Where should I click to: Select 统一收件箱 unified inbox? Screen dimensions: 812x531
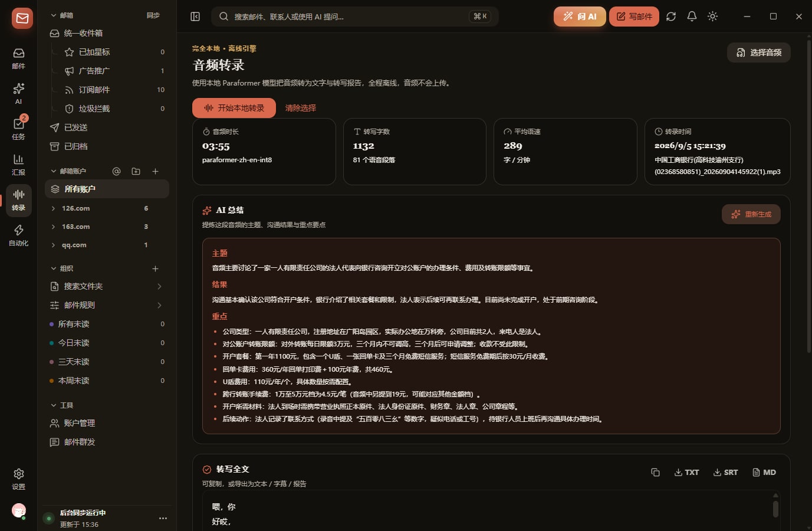pyautogui.click(x=107, y=33)
